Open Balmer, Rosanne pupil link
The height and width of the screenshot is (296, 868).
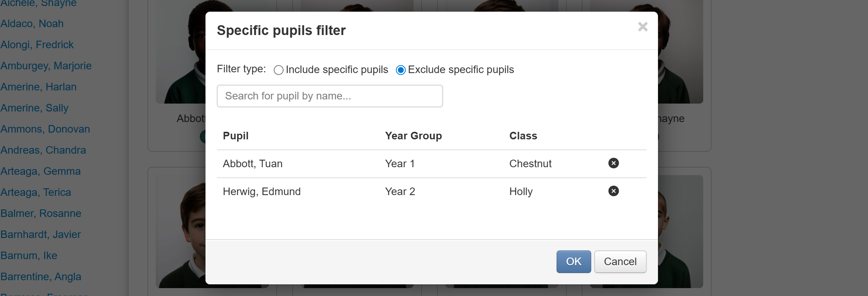(41, 214)
